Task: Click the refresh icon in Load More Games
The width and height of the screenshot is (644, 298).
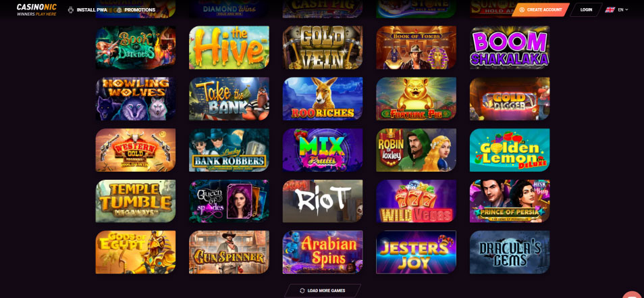Action: [x=302, y=291]
